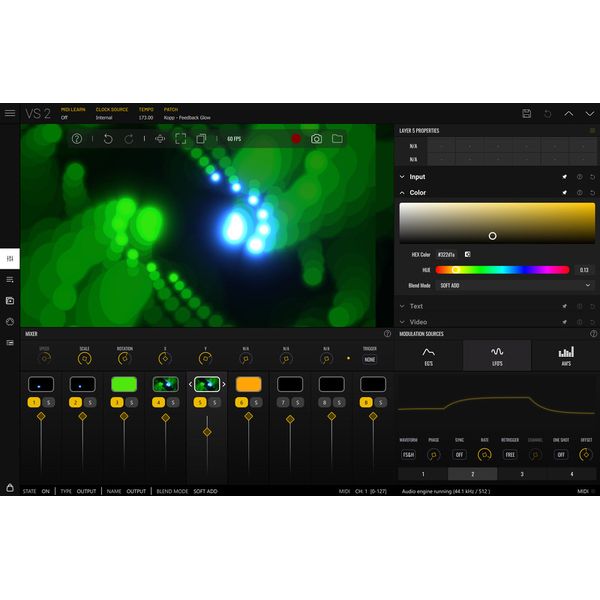
Task: Reset the Color section with its reset arrow
Action: pos(592,193)
